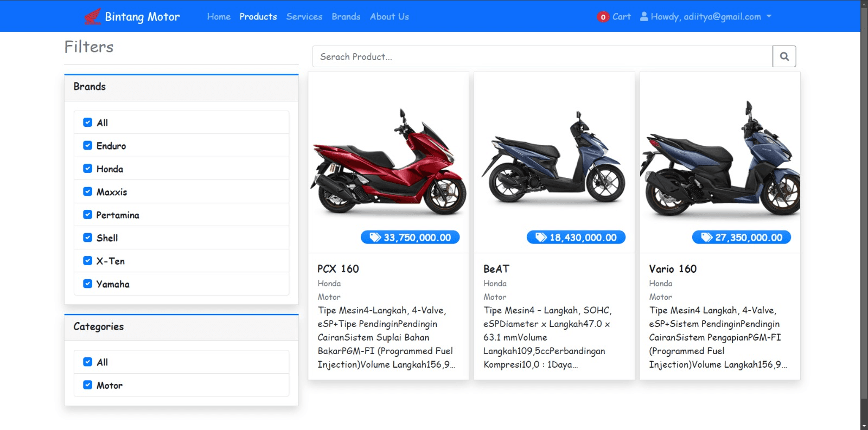Click the magnifier search button

(784, 56)
